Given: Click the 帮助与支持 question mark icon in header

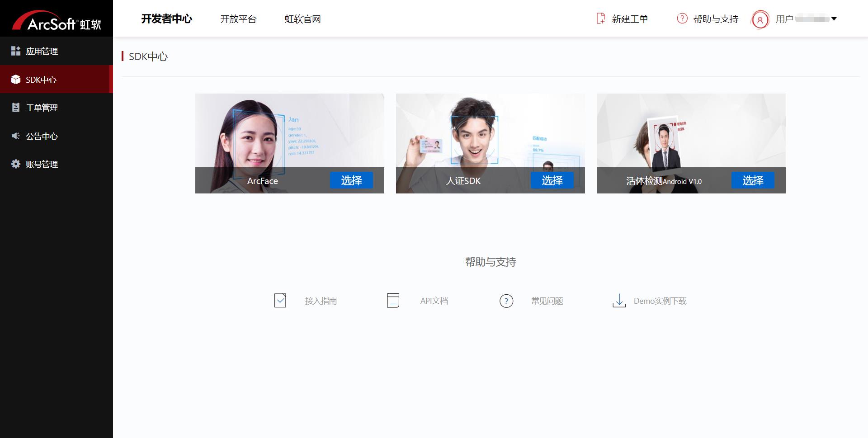Looking at the screenshot, I should click(682, 19).
